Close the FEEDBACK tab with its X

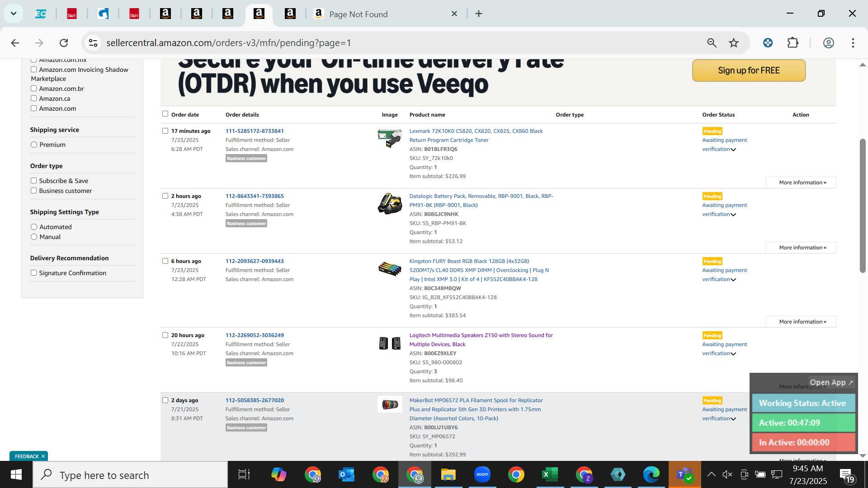[x=43, y=456]
